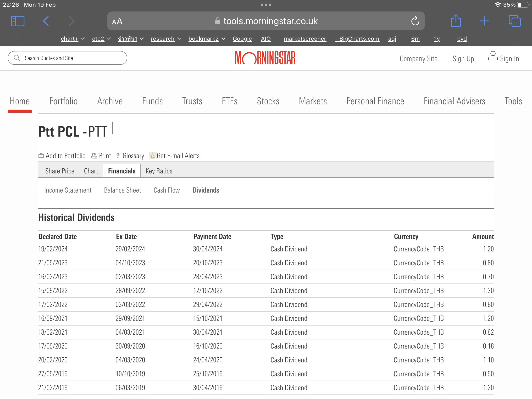Go back with the back arrow

(x=46, y=21)
